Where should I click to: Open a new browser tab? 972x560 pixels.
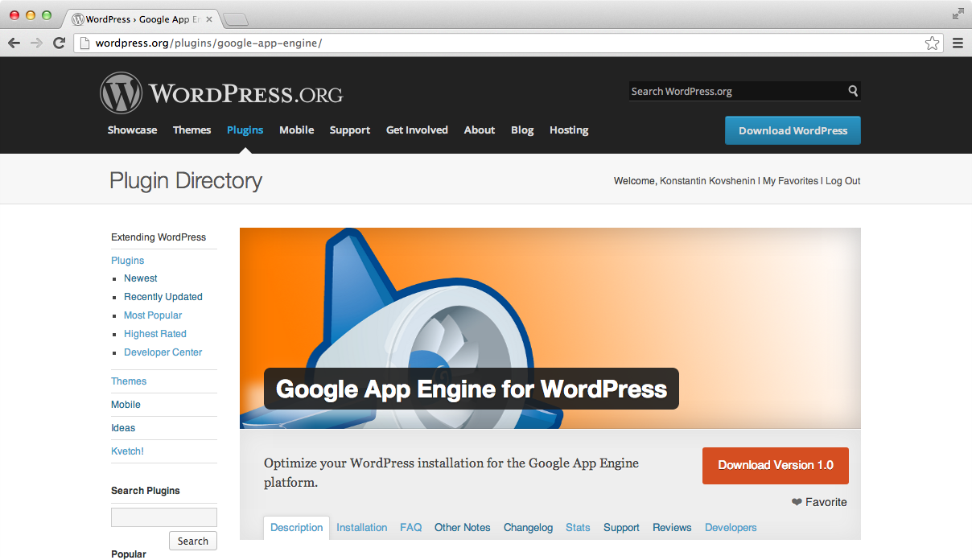point(235,19)
